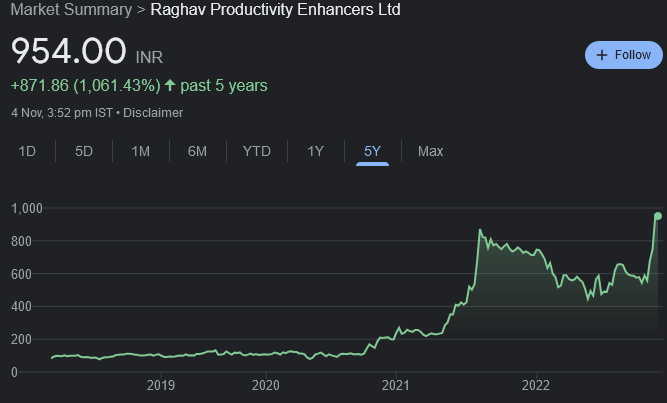Click the green up arrow beside percentage change
Viewport: 667px width, 403px height.
(171, 86)
